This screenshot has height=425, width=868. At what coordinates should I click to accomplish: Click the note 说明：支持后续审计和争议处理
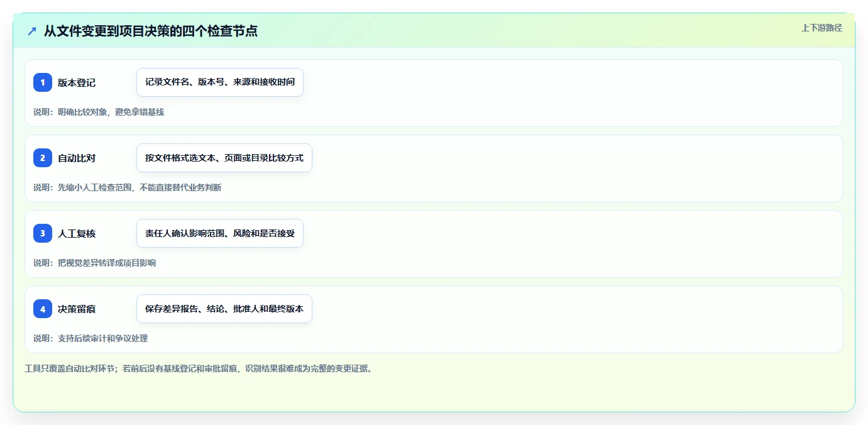pyautogui.click(x=91, y=338)
